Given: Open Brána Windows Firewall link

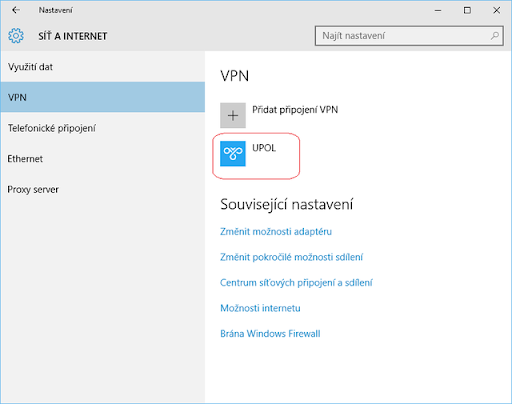Looking at the screenshot, I should [x=270, y=333].
